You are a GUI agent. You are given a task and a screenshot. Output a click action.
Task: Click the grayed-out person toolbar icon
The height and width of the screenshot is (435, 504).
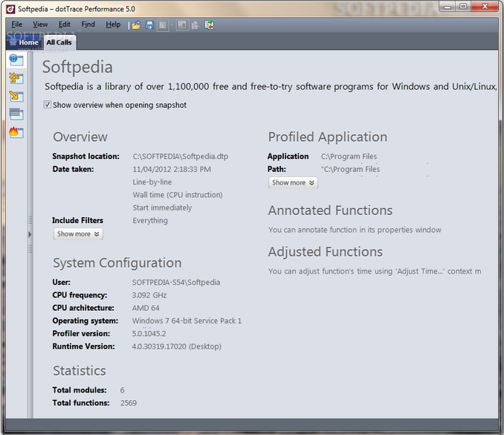coord(195,25)
